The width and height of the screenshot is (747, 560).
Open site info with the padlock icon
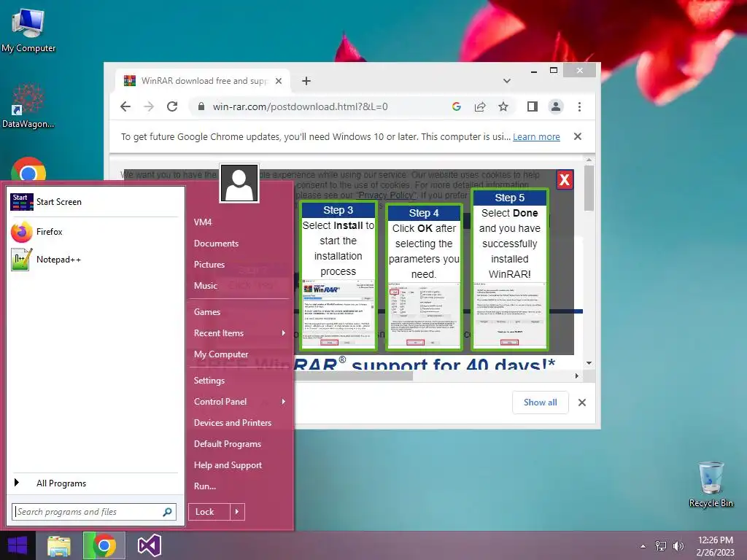pos(201,106)
